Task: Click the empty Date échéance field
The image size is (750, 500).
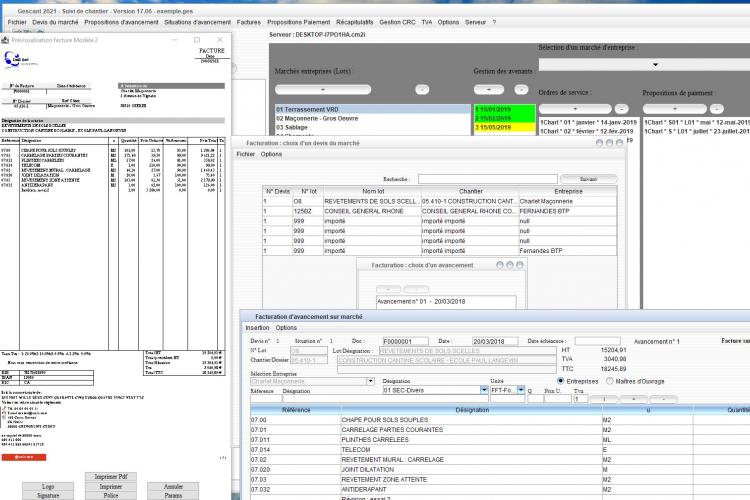Action: (x=597, y=341)
